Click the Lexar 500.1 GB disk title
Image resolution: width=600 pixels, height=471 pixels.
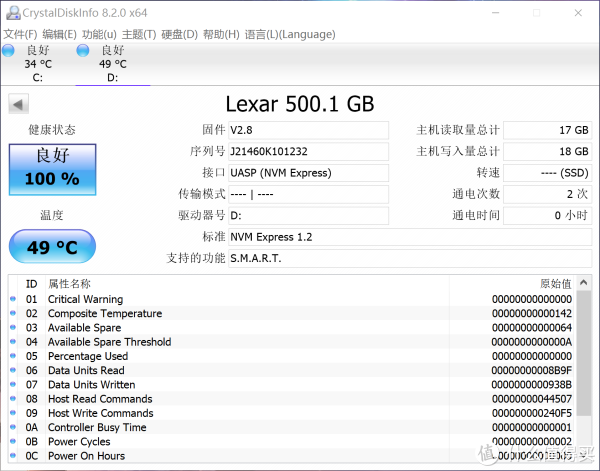300,104
